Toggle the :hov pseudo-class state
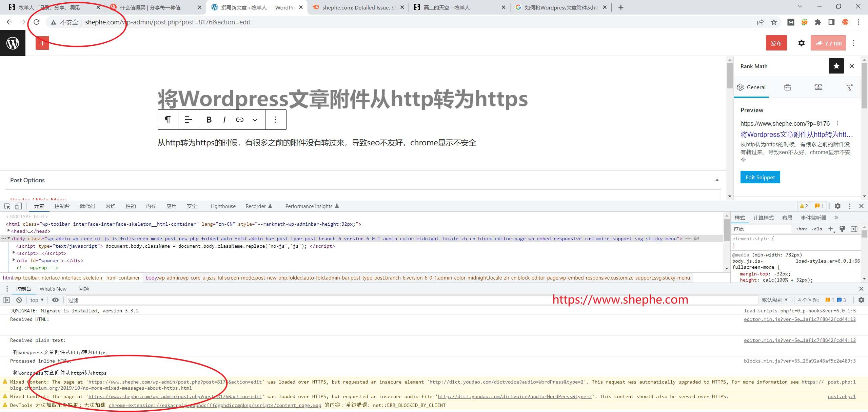Screen dimensions: 868x412 click(x=802, y=229)
